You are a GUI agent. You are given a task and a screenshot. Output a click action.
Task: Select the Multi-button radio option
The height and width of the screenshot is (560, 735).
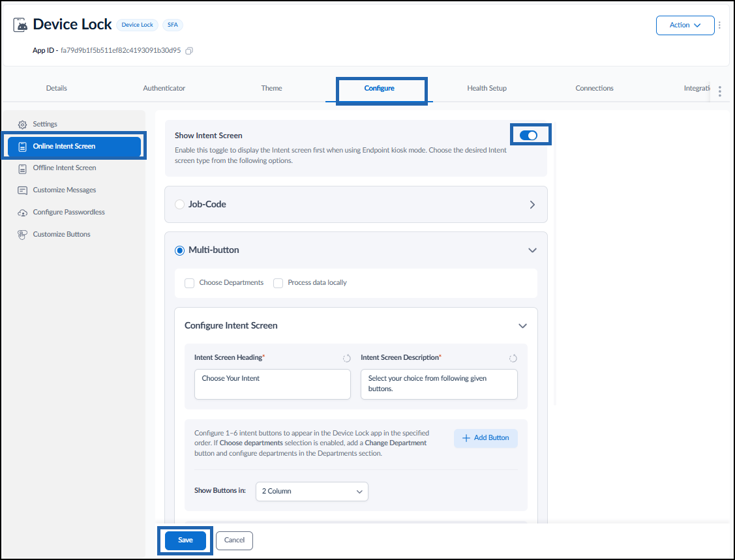179,251
